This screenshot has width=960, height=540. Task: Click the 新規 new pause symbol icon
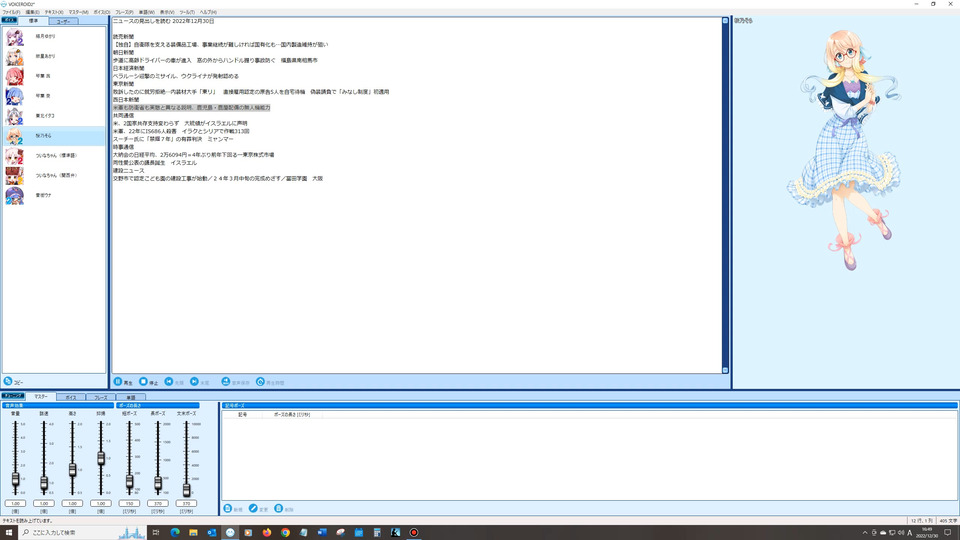click(x=228, y=509)
